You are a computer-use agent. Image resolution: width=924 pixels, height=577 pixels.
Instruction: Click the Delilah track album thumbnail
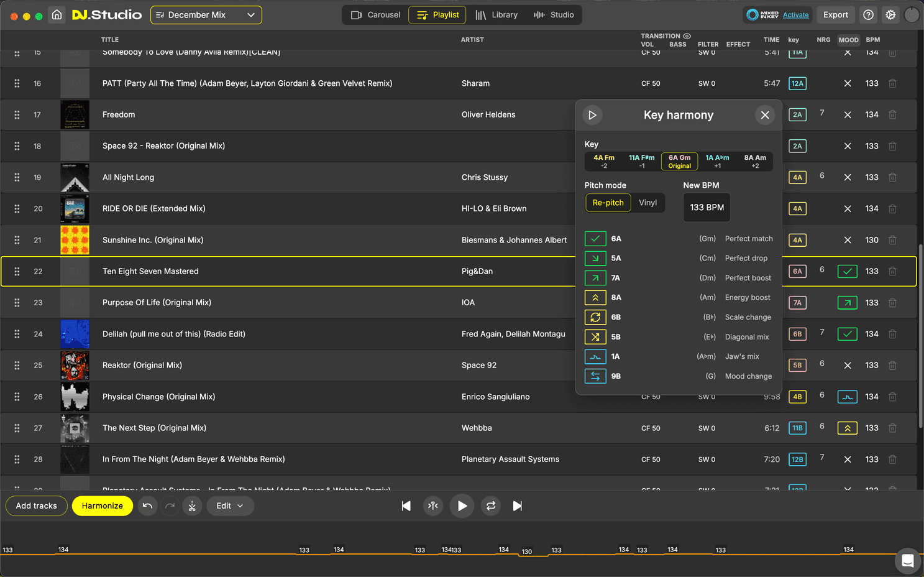coord(75,334)
